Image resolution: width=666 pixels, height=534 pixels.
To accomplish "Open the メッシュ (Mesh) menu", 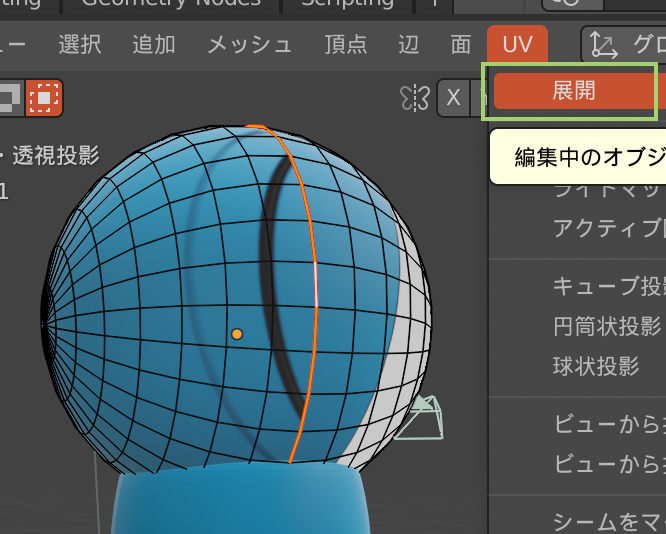I will pyautogui.click(x=250, y=45).
